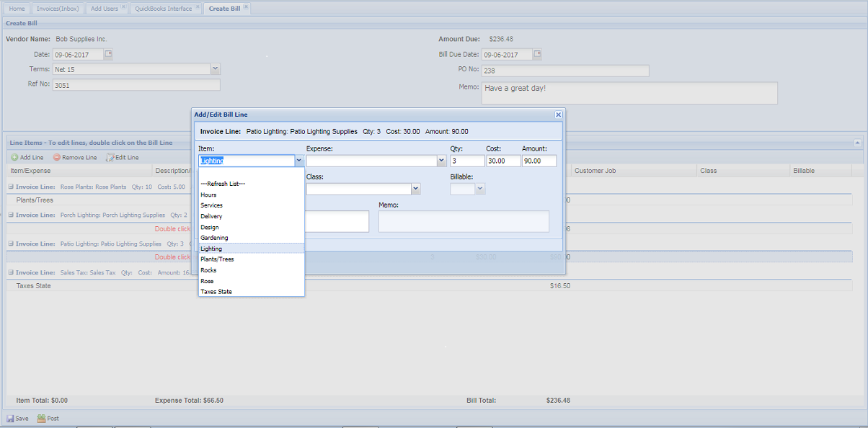Screen dimensions: 868x428
Task: Choose ---Refresh List--- in item dropdown
Action: click(x=223, y=184)
